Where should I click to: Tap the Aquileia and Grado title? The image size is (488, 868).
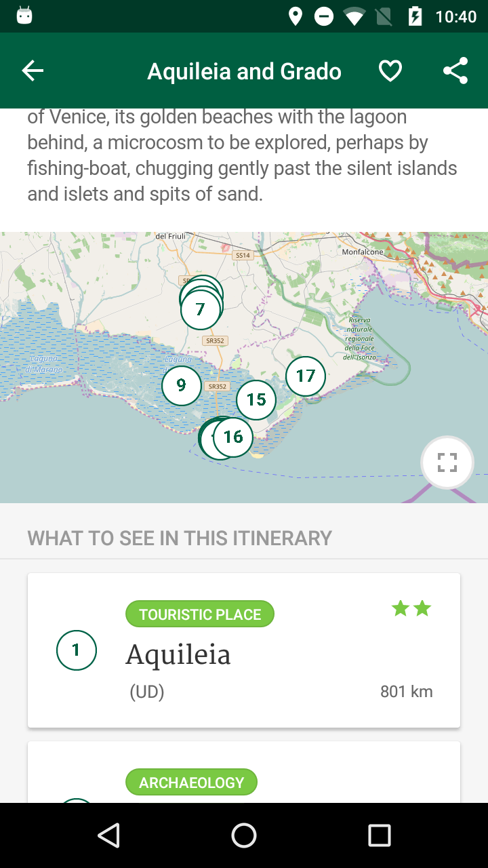coord(245,71)
